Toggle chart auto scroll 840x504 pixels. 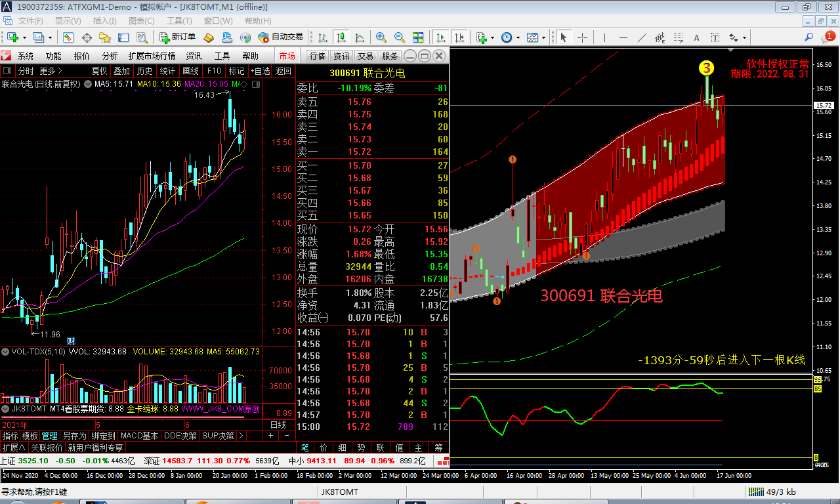pyautogui.click(x=441, y=37)
